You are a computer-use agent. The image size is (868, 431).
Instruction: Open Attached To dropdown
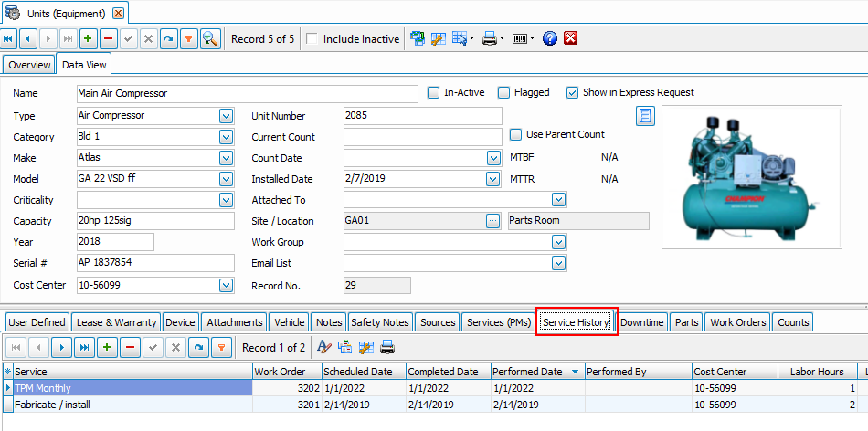click(x=558, y=200)
